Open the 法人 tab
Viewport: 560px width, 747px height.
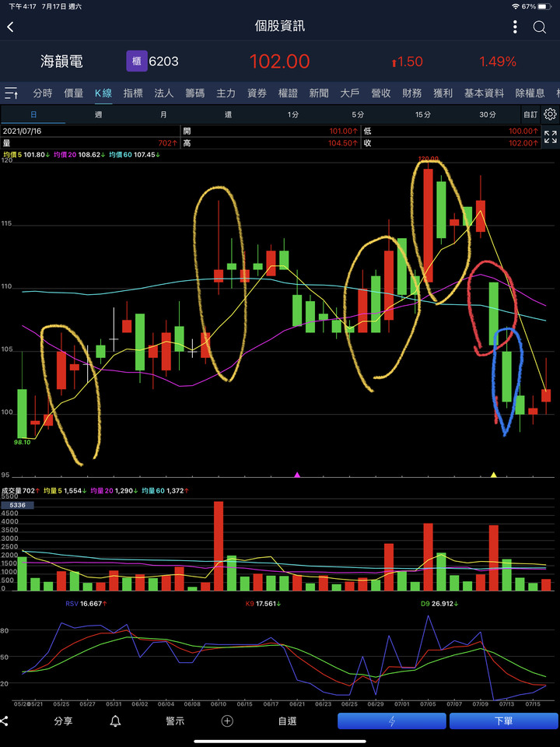point(164,93)
